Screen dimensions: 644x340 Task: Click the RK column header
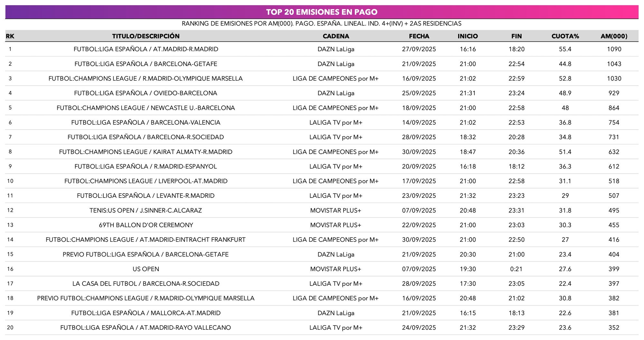pyautogui.click(x=10, y=36)
